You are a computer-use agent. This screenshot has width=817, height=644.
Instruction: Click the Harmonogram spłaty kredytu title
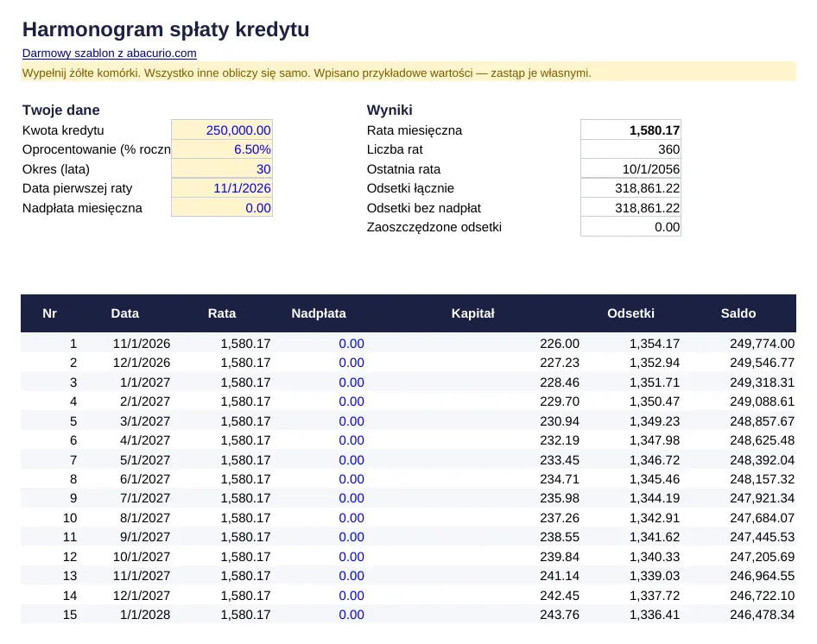tap(166, 29)
